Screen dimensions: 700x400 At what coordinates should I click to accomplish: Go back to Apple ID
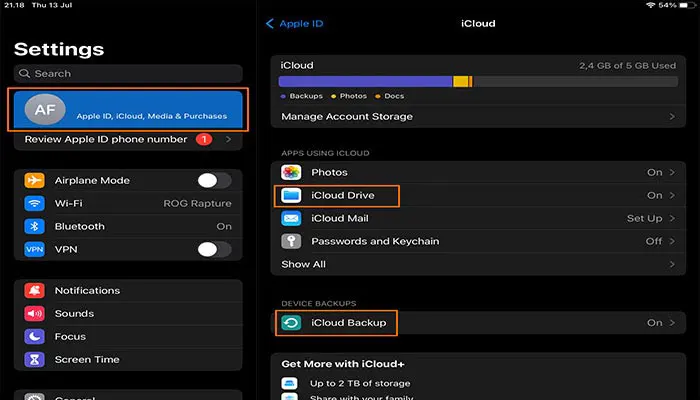[x=294, y=23]
